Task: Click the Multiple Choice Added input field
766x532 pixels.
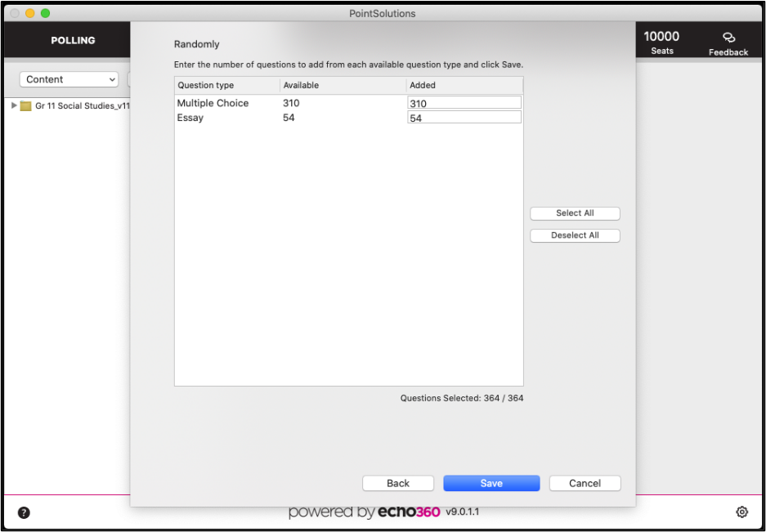Action: point(464,103)
